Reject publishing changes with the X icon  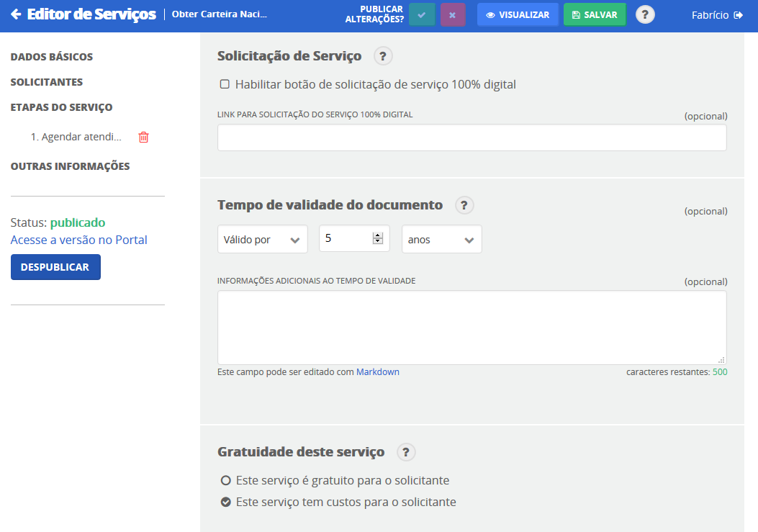point(452,14)
